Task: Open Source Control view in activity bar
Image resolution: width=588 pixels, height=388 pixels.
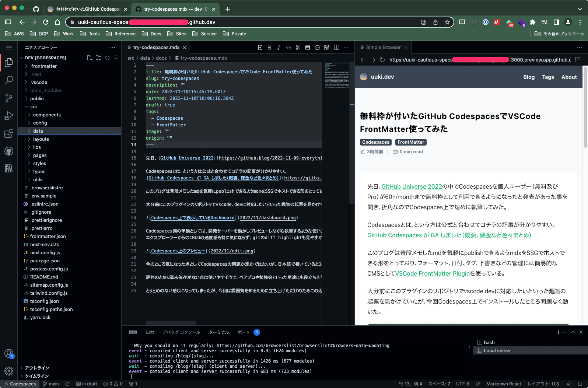Action: click(9, 98)
